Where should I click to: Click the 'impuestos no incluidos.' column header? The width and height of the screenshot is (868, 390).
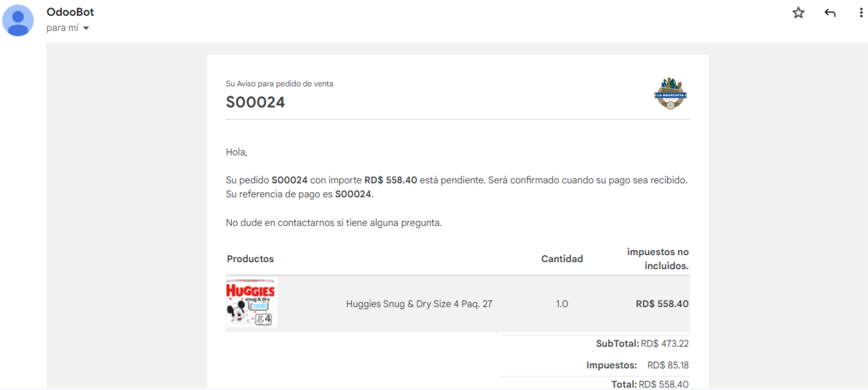click(x=658, y=258)
